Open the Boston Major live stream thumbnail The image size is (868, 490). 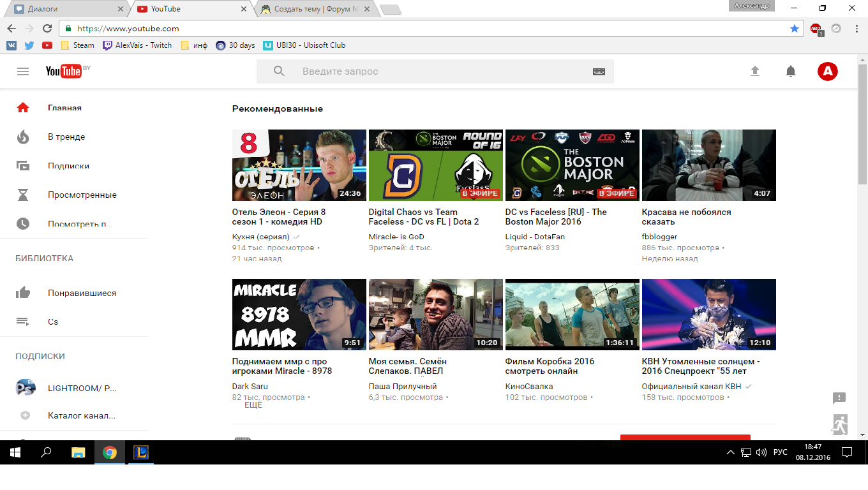coord(572,165)
